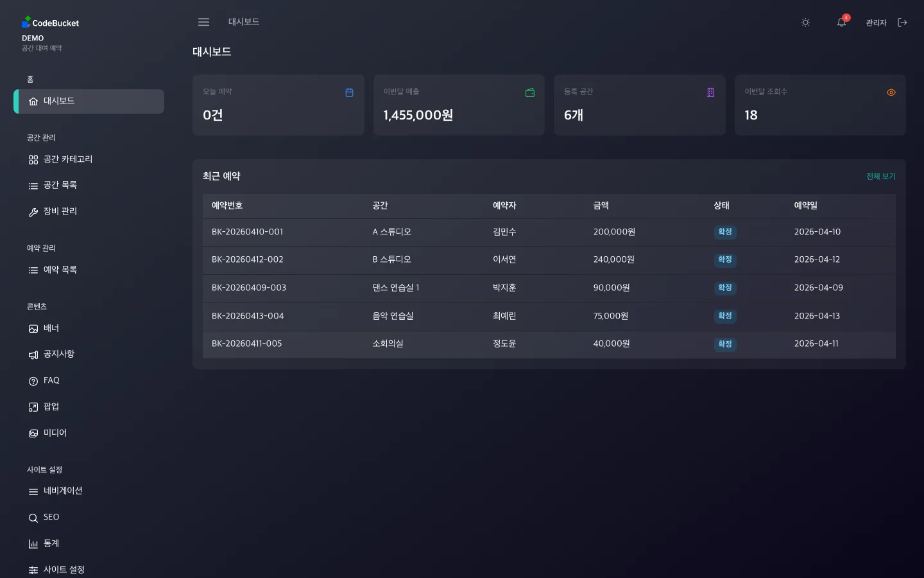Image resolution: width=924 pixels, height=578 pixels.
Task: Open the FAQ page
Action: click(51, 380)
